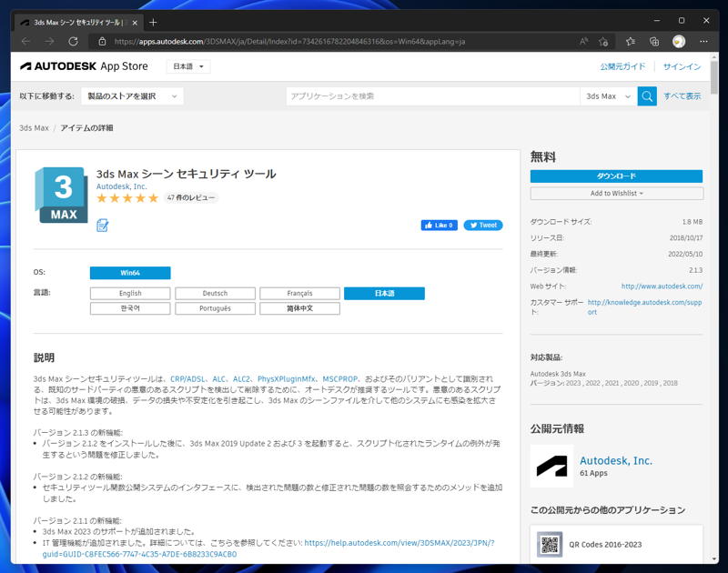
Task: Click the Twitter Tweet button
Action: (483, 225)
